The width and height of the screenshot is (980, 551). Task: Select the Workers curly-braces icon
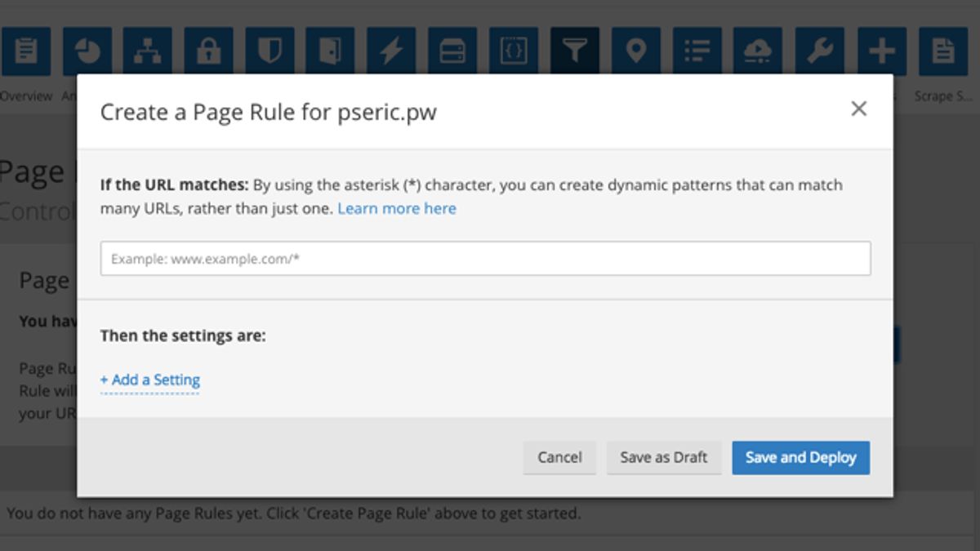[514, 49]
